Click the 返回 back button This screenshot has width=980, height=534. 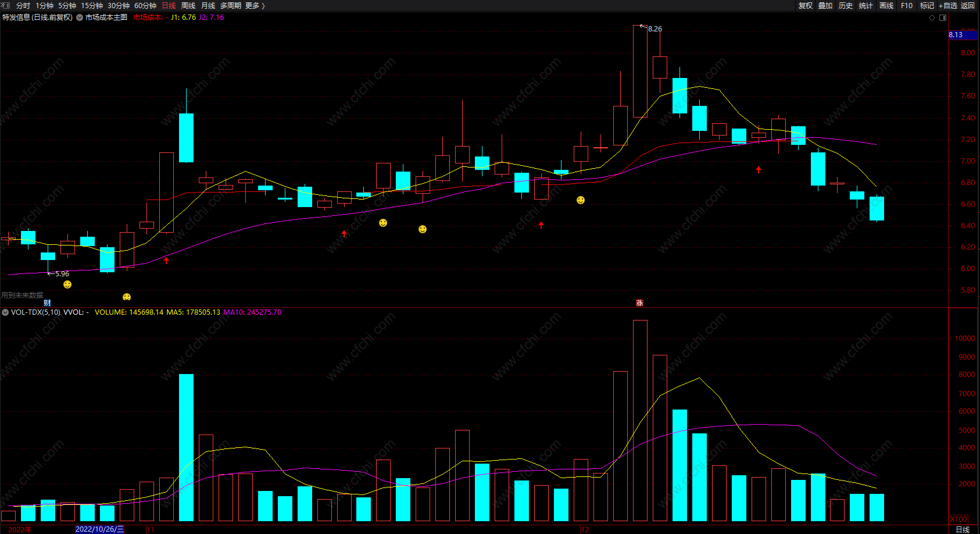click(968, 6)
